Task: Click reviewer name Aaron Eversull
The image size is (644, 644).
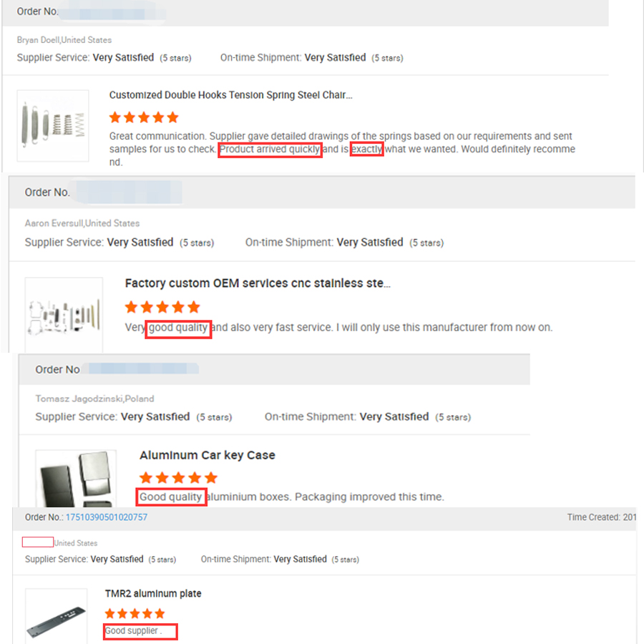Action: 54,223
